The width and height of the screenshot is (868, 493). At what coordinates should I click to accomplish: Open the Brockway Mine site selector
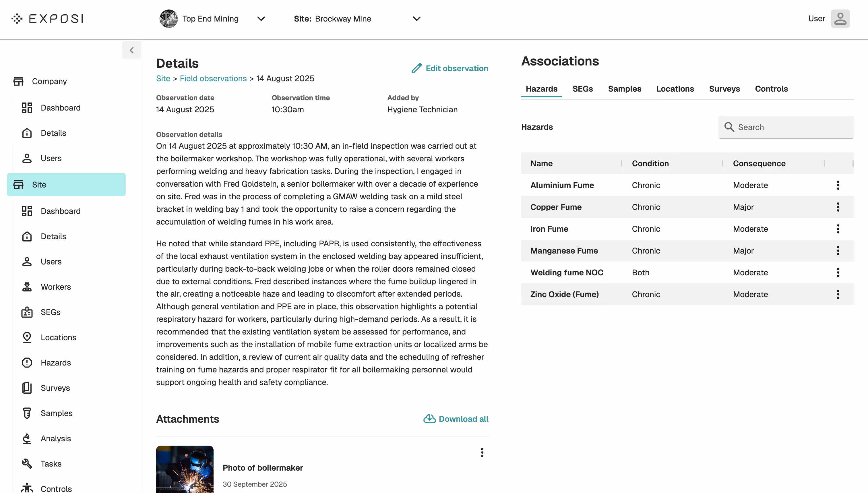(416, 19)
